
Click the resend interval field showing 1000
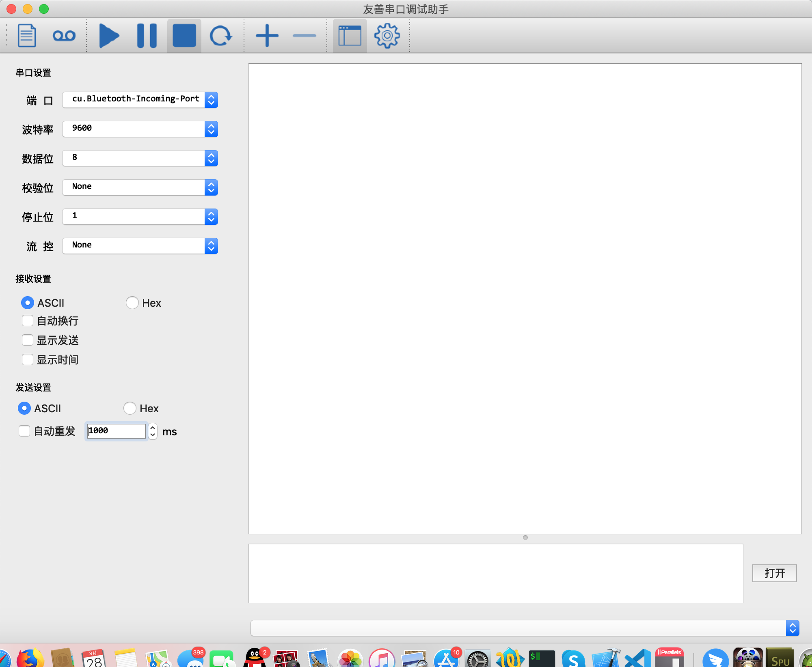pos(116,431)
